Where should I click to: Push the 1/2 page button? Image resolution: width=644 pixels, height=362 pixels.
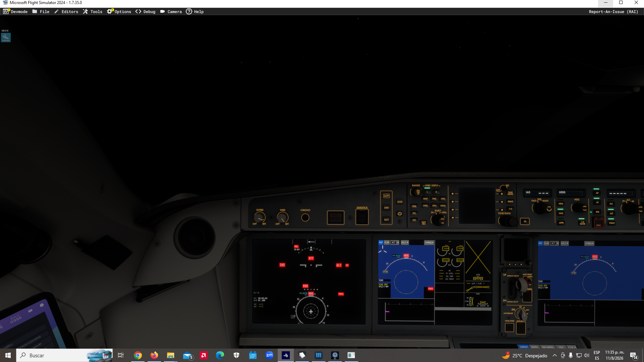(x=510, y=209)
